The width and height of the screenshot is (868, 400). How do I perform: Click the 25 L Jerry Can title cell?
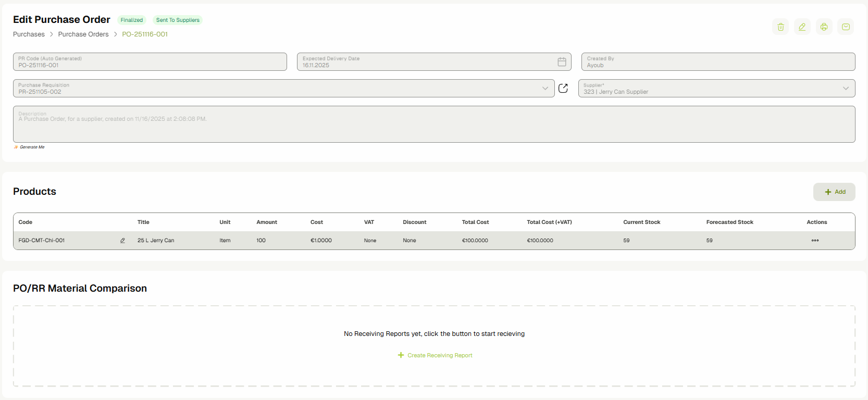[x=156, y=241]
